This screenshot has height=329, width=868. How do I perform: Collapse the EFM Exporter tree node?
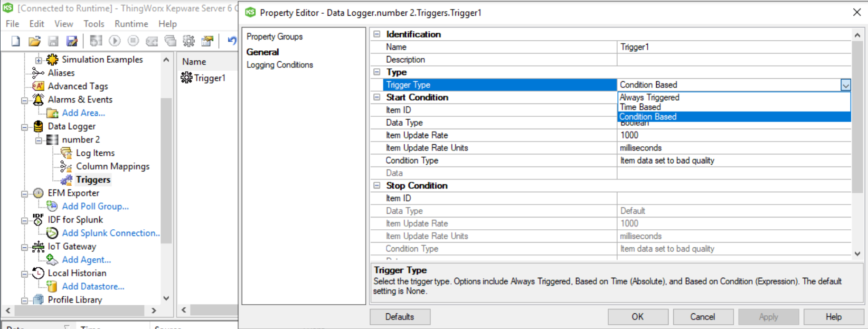pos(24,194)
